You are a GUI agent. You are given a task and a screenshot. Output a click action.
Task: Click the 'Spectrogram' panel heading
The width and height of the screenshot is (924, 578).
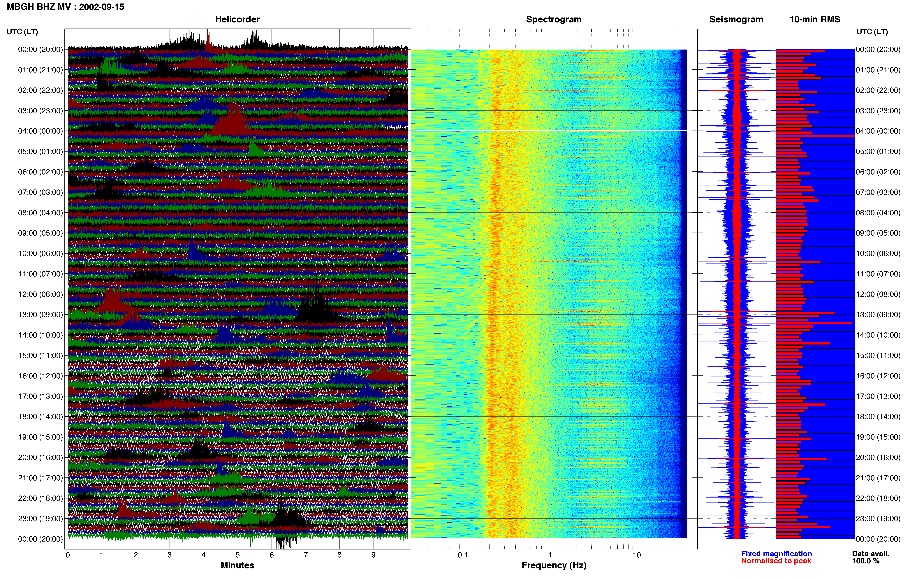(x=554, y=20)
